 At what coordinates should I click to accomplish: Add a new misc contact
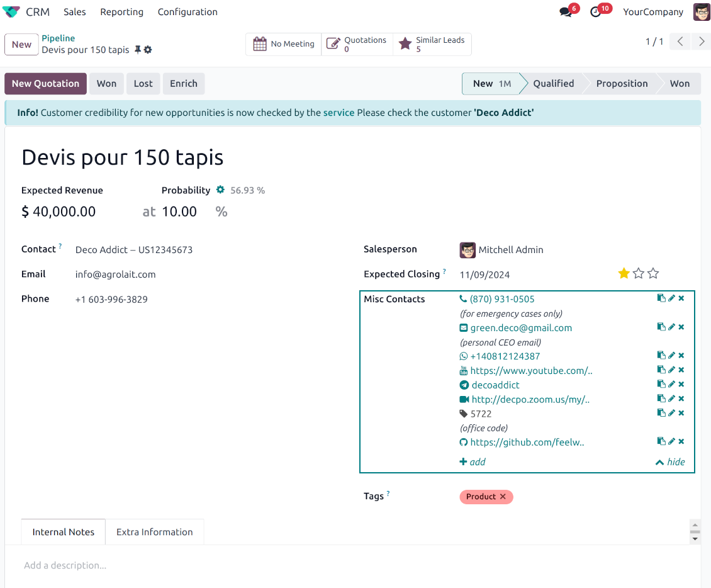click(473, 462)
